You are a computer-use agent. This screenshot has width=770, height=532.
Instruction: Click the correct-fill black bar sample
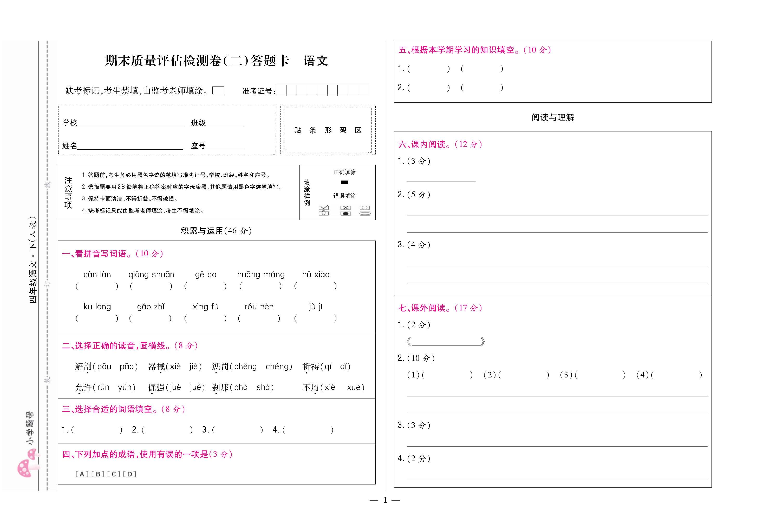point(344,182)
